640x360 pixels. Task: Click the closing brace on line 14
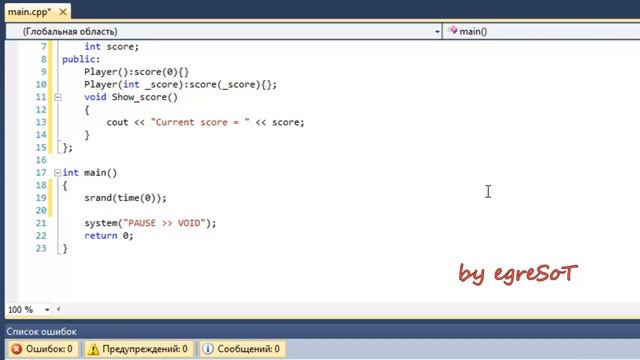pyautogui.click(x=87, y=135)
